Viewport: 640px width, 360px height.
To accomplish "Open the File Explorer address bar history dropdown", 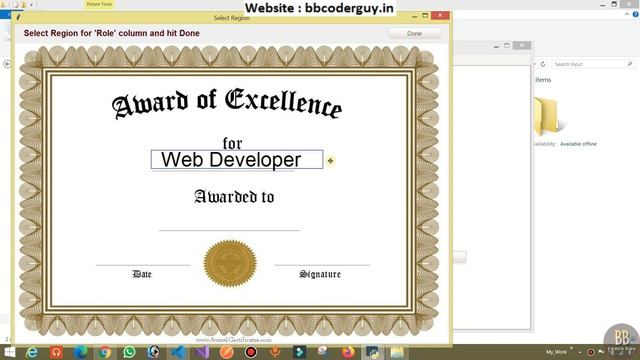I will pos(534,64).
